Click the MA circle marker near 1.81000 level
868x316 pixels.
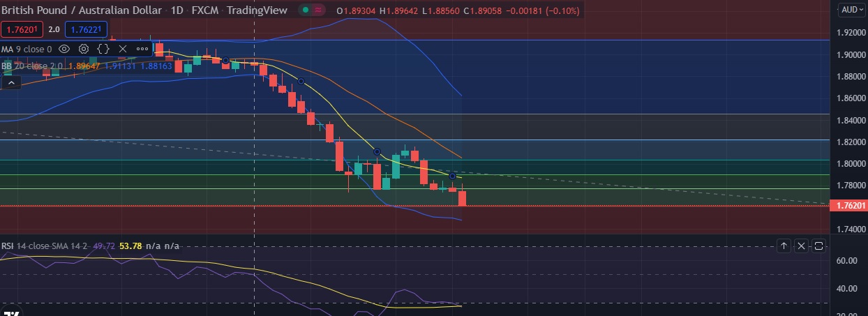(x=377, y=151)
